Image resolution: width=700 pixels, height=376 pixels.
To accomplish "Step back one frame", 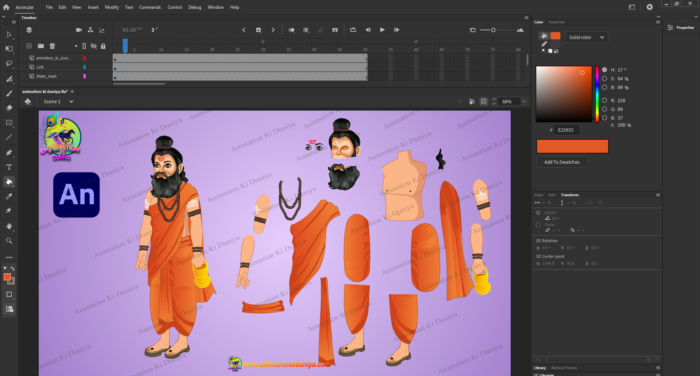I will pos(368,30).
